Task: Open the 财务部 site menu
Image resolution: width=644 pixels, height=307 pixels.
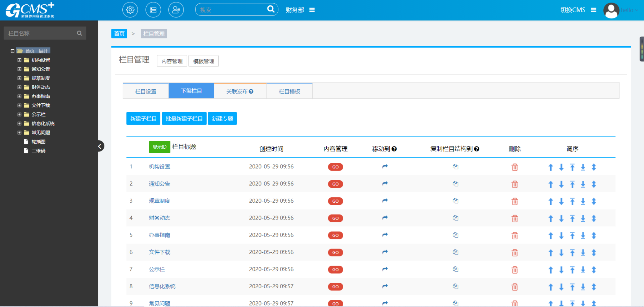Action: pos(312,10)
